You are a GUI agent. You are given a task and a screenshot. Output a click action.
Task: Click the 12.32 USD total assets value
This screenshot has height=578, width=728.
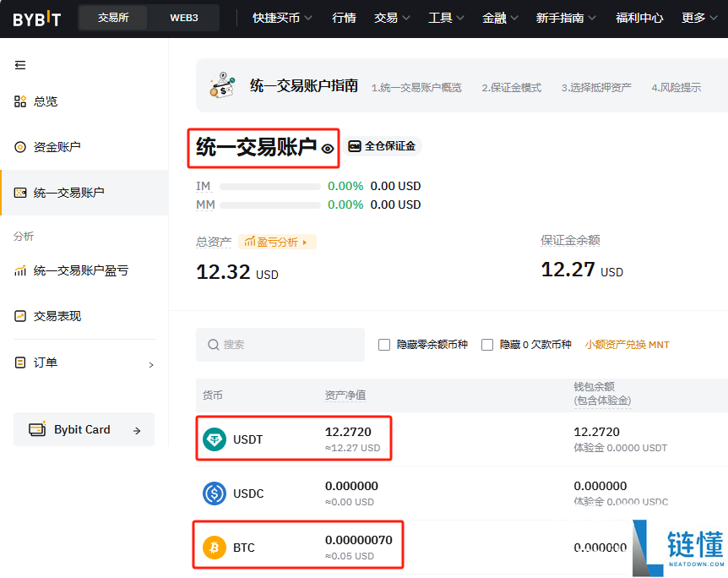pyautogui.click(x=237, y=272)
